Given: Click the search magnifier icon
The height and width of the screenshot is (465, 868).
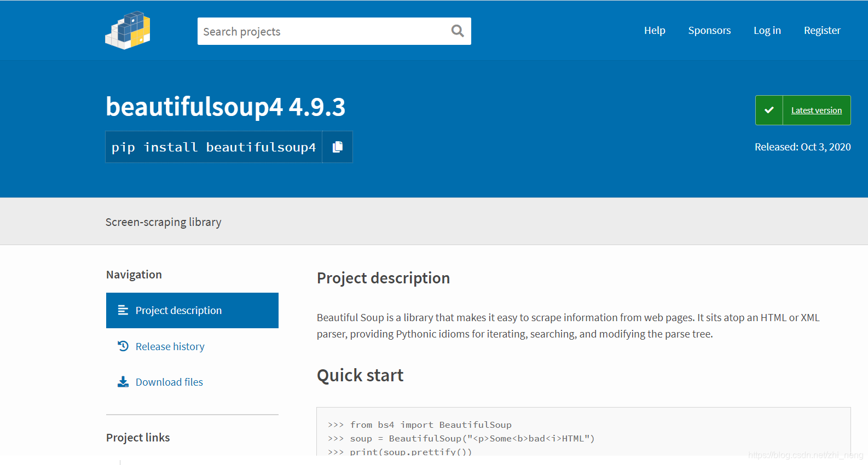Looking at the screenshot, I should pyautogui.click(x=458, y=31).
